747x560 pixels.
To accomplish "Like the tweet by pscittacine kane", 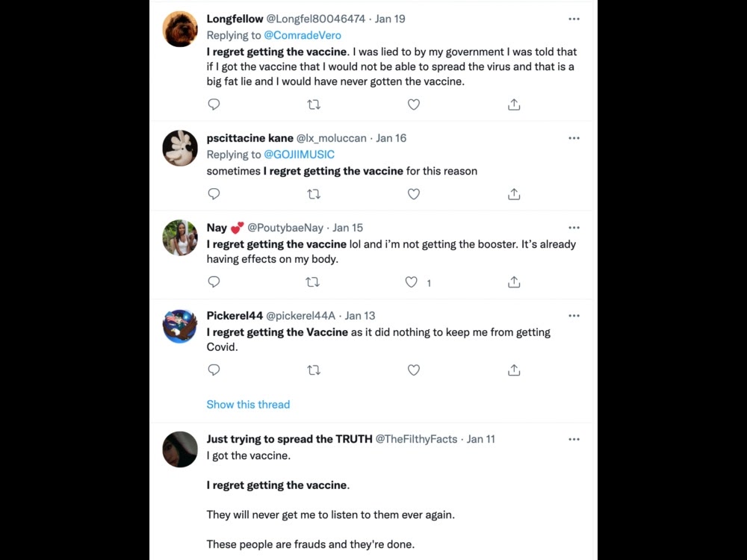I will (x=414, y=194).
